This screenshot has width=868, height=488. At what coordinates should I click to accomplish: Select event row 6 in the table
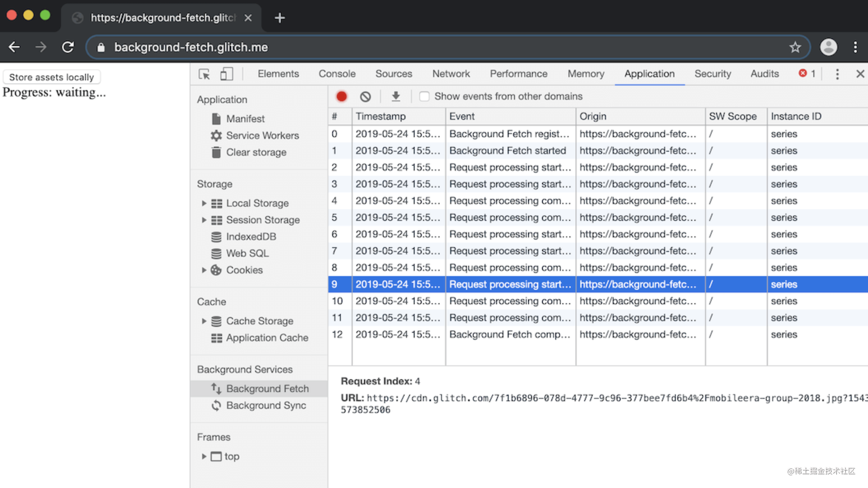[598, 234]
